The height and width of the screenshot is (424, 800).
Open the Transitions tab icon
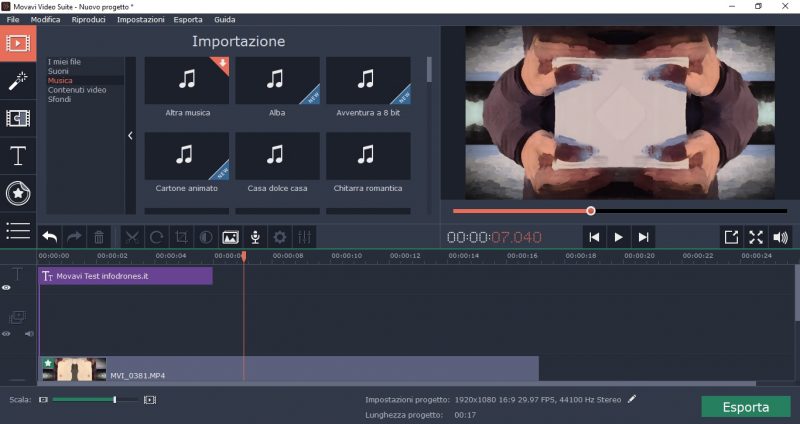coord(18,118)
